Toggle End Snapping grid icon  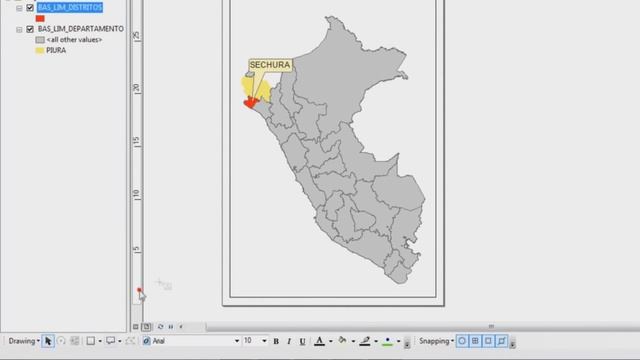475,341
